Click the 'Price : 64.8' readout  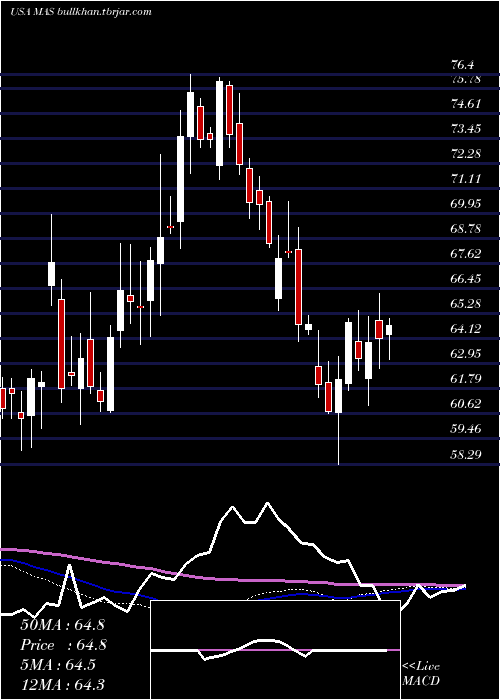click(63, 645)
